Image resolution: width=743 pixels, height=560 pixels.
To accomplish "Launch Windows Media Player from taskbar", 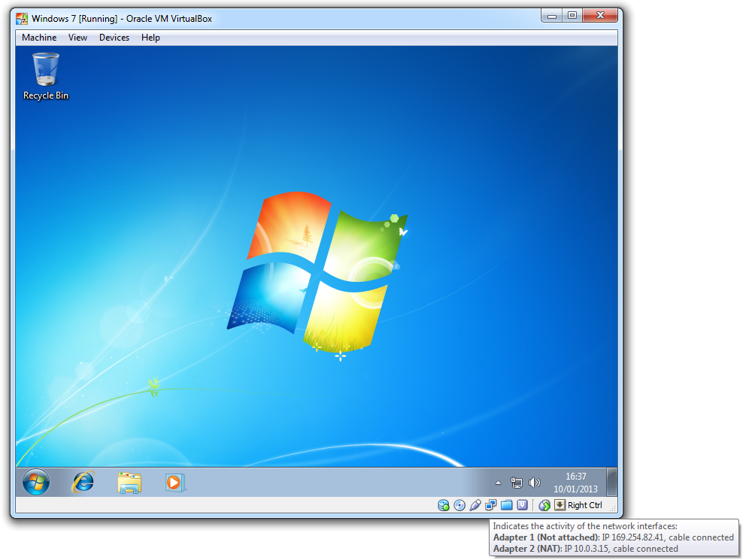I will 175,483.
